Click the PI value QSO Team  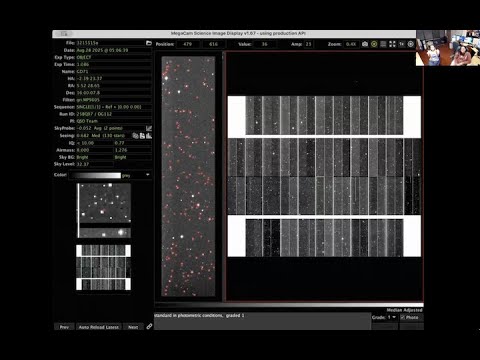pos(87,121)
